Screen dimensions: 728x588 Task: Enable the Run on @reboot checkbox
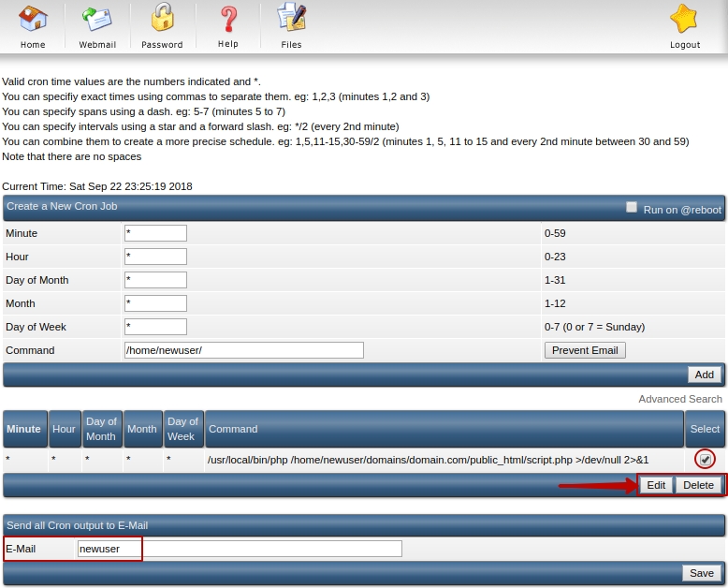tap(632, 208)
